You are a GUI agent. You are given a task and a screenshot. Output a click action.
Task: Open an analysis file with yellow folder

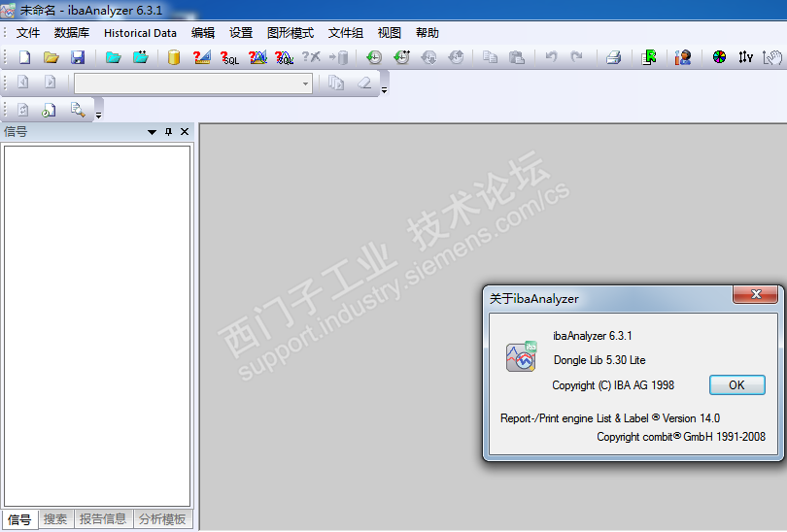[51, 57]
